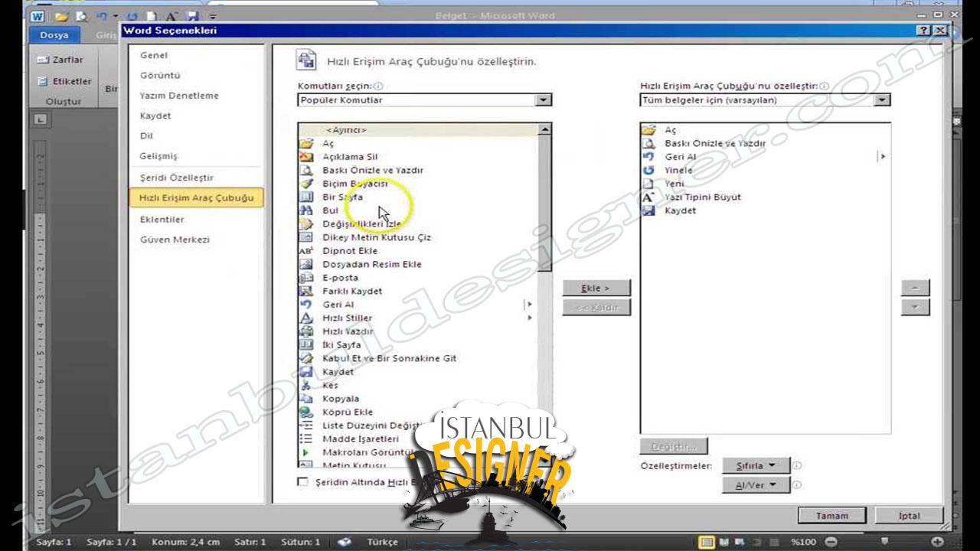The image size is (980, 551).
Task: Click the commands list scrollbar up arrow
Action: 544,130
